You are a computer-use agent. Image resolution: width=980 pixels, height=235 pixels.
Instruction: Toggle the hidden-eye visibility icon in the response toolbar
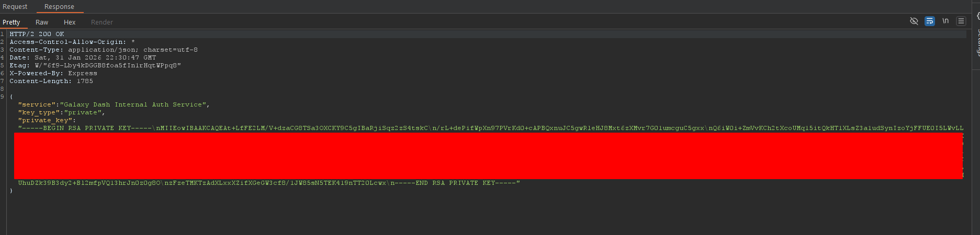(x=914, y=21)
